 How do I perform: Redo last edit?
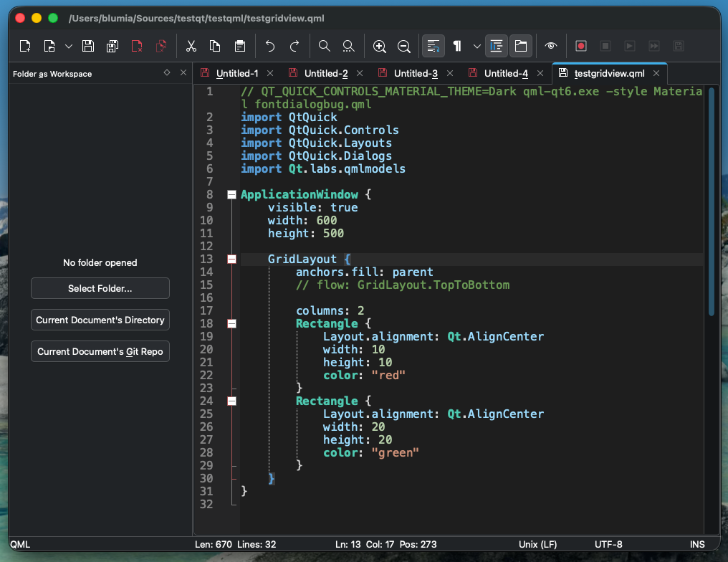pos(294,46)
